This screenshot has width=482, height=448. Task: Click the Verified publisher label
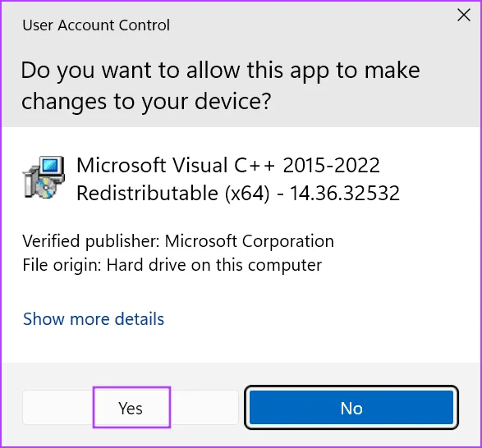(91, 241)
